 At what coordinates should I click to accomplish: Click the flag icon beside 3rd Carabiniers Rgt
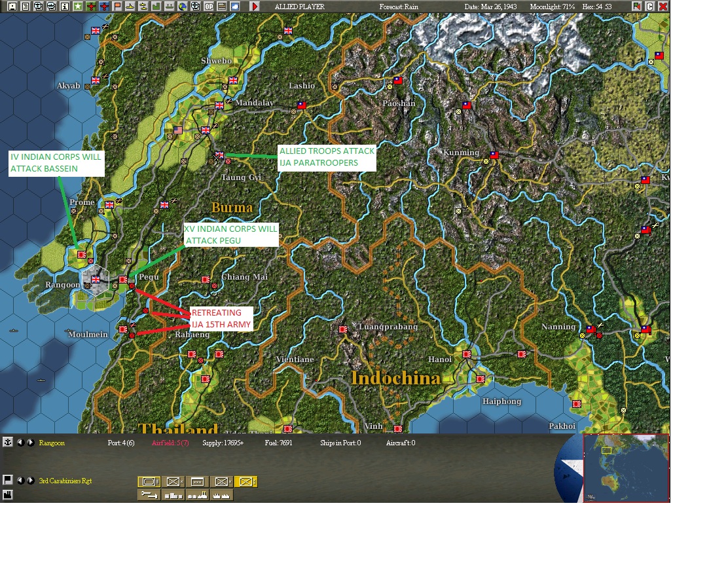(x=8, y=480)
